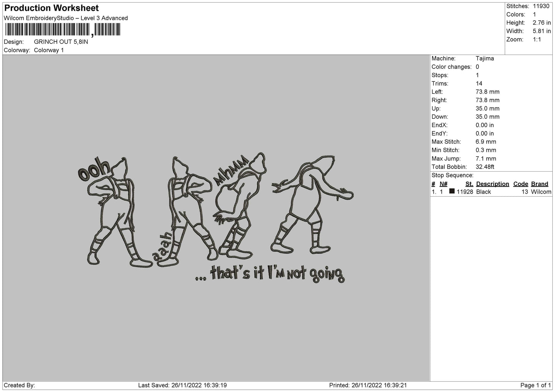This screenshot has width=555, height=392.
Task: Click the black thread color swatch
Action: 452,191
